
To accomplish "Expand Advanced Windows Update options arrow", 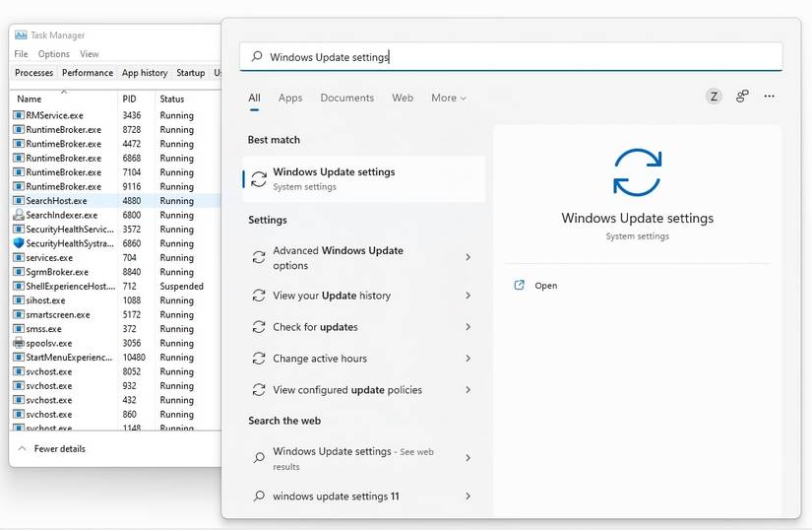I will click(x=468, y=257).
